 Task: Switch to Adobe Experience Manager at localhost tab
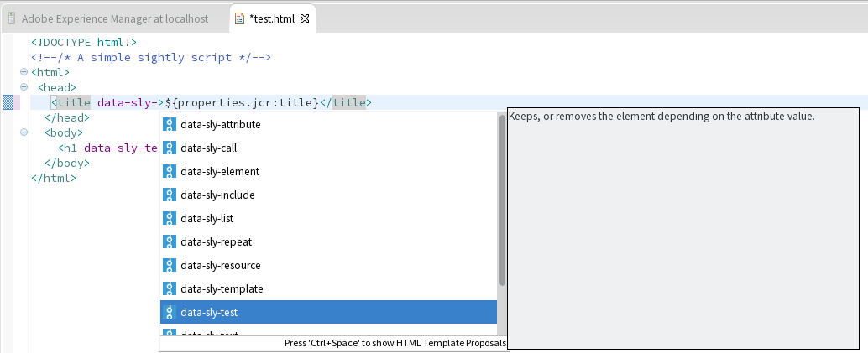coord(115,18)
